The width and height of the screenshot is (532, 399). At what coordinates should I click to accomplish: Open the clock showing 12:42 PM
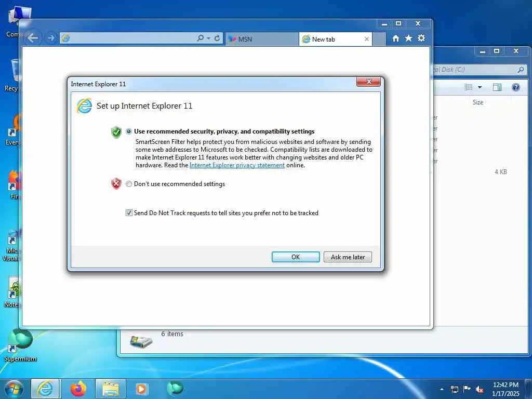[506, 389]
